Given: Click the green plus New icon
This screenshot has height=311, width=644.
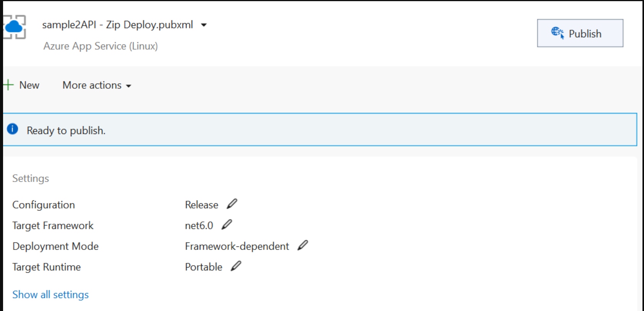Looking at the screenshot, I should [8, 85].
